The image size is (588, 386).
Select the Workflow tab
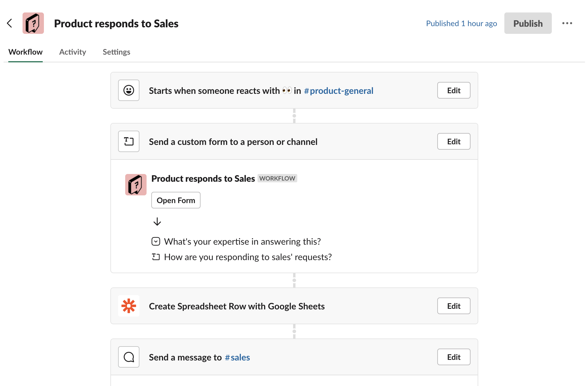point(26,52)
